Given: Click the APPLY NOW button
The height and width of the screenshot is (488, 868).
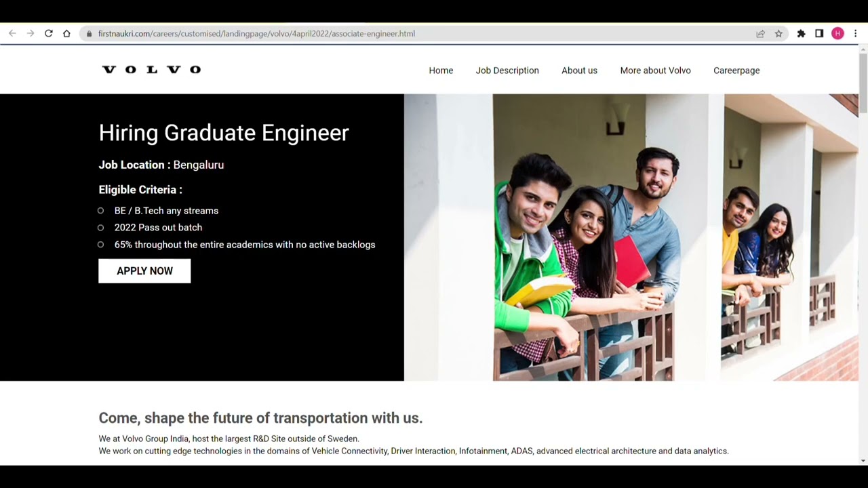Looking at the screenshot, I should tap(144, 271).
